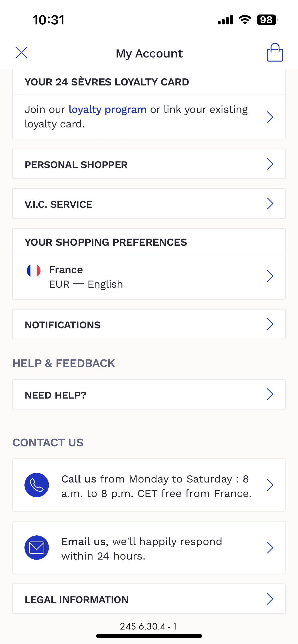The image size is (298, 644).
Task: Tap the France flag icon
Action: coord(34,270)
